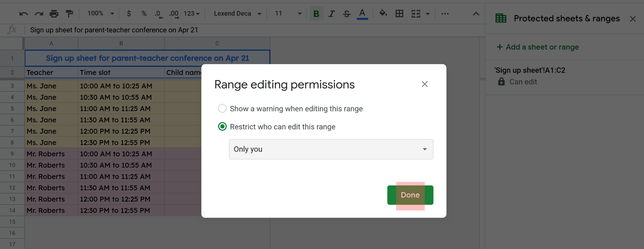Click the 'Mr. Roberts' cell in row 14

(x=51, y=210)
